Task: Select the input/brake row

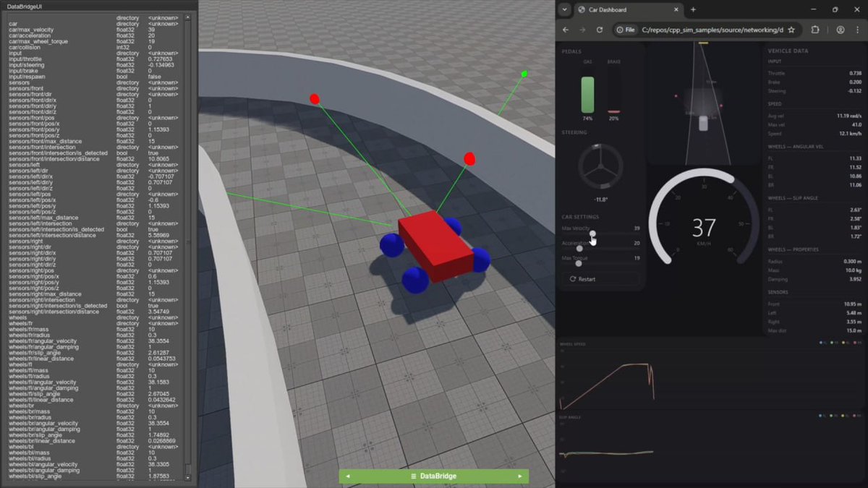Action: coord(96,71)
